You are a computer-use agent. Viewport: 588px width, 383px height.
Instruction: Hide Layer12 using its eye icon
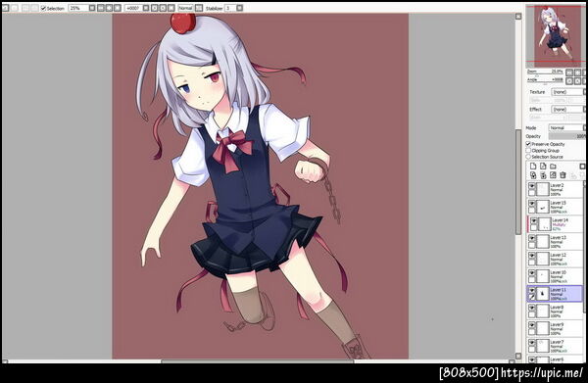click(x=532, y=256)
